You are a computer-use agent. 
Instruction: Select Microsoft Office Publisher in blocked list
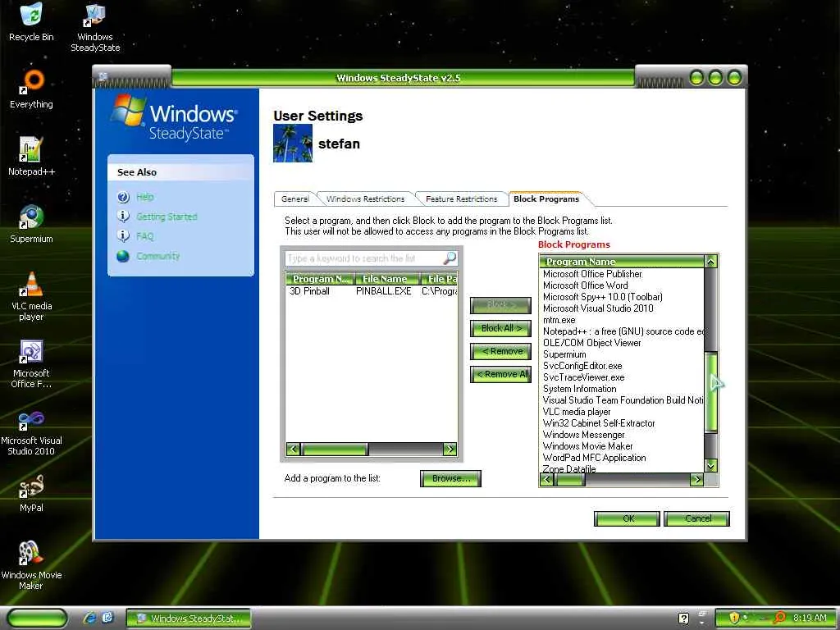pos(592,274)
